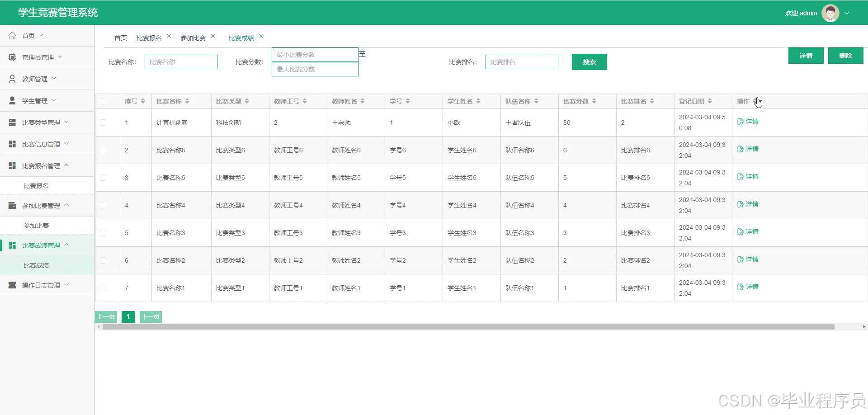Sort by 队伍名称 column arrows
This screenshot has height=415, width=868.
click(x=536, y=101)
